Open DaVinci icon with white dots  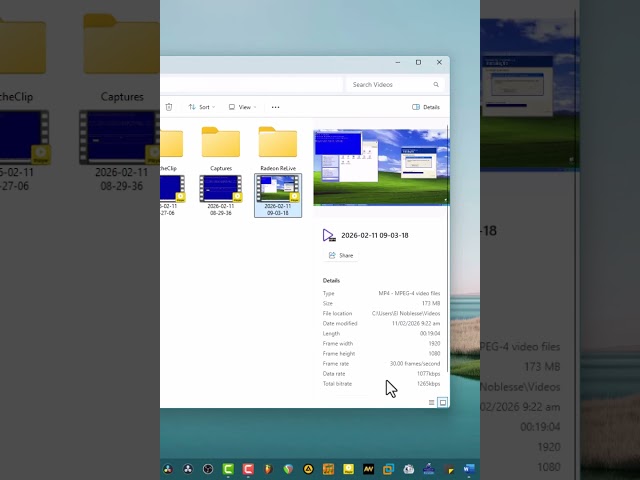(x=188, y=469)
